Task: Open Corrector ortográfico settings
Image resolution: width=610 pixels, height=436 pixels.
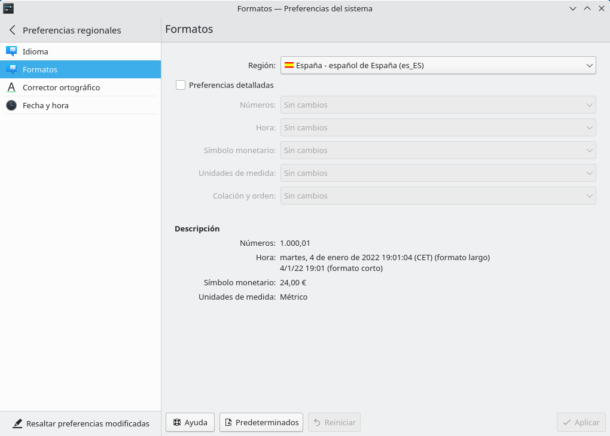Action: (x=81, y=87)
